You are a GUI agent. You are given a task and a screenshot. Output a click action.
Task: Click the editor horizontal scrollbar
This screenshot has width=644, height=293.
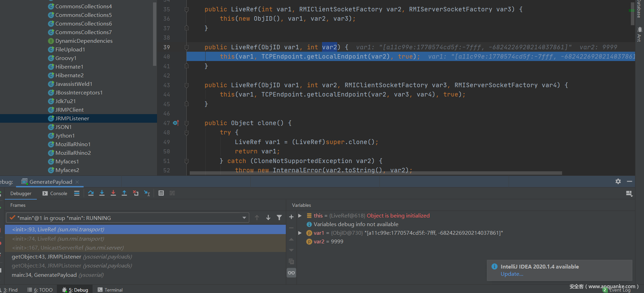point(375,173)
